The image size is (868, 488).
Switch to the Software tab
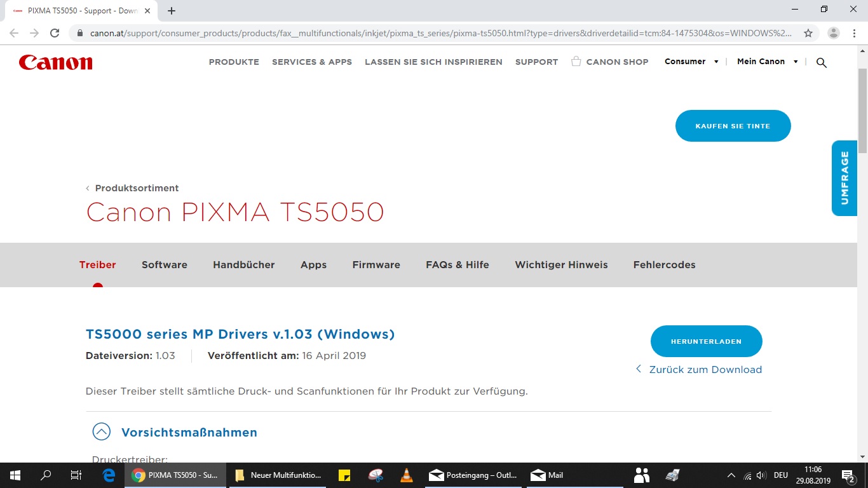(165, 265)
